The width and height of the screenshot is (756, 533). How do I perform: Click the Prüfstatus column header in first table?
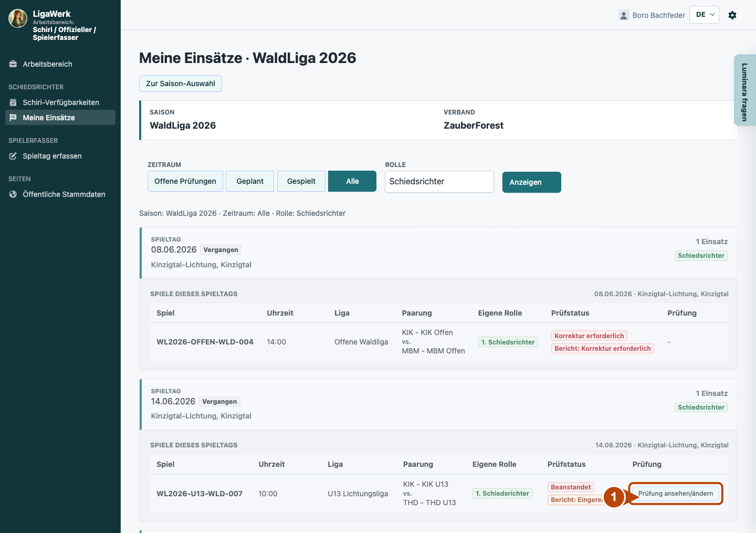(570, 313)
